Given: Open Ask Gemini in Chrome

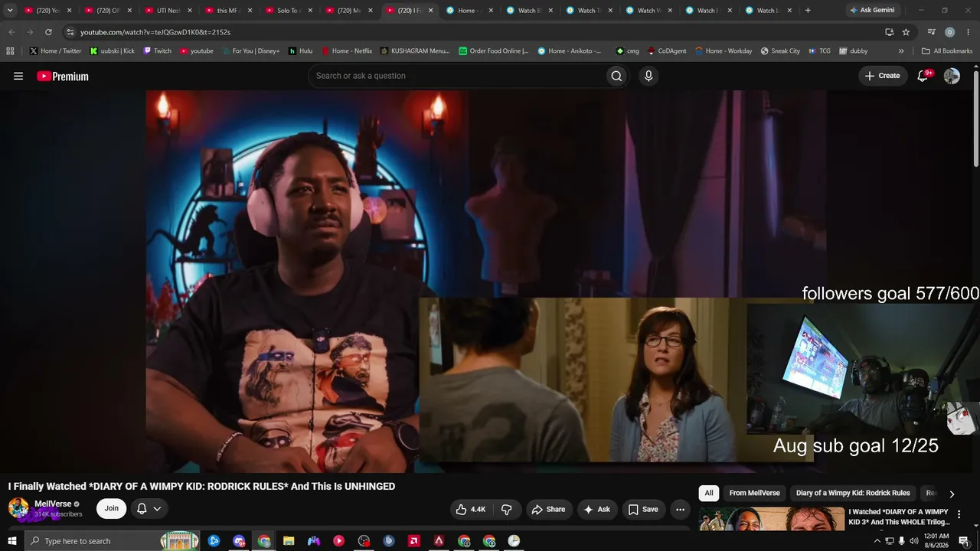Looking at the screenshot, I should (x=872, y=11).
